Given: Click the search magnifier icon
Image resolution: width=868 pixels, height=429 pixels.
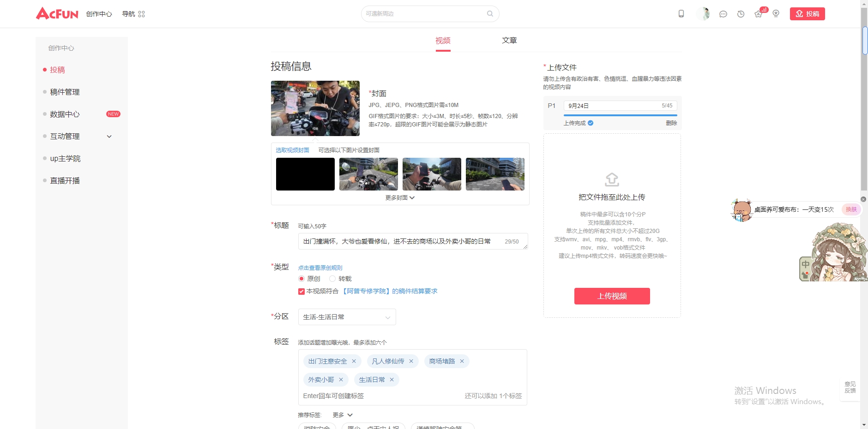Looking at the screenshot, I should tap(490, 14).
